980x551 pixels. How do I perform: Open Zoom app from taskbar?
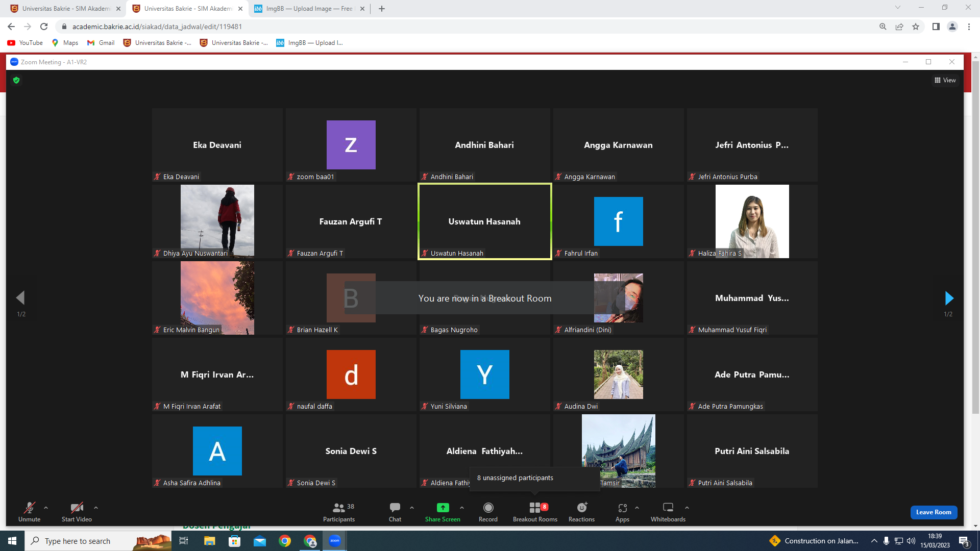click(x=335, y=541)
